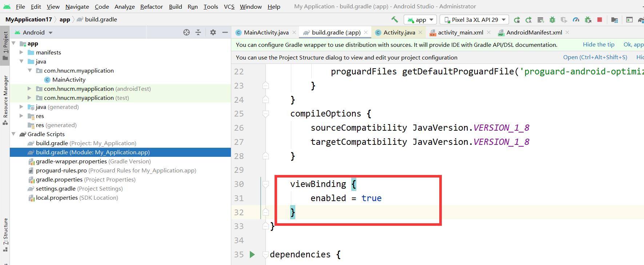Expand the manifests folder
644x265 pixels.
(21, 52)
